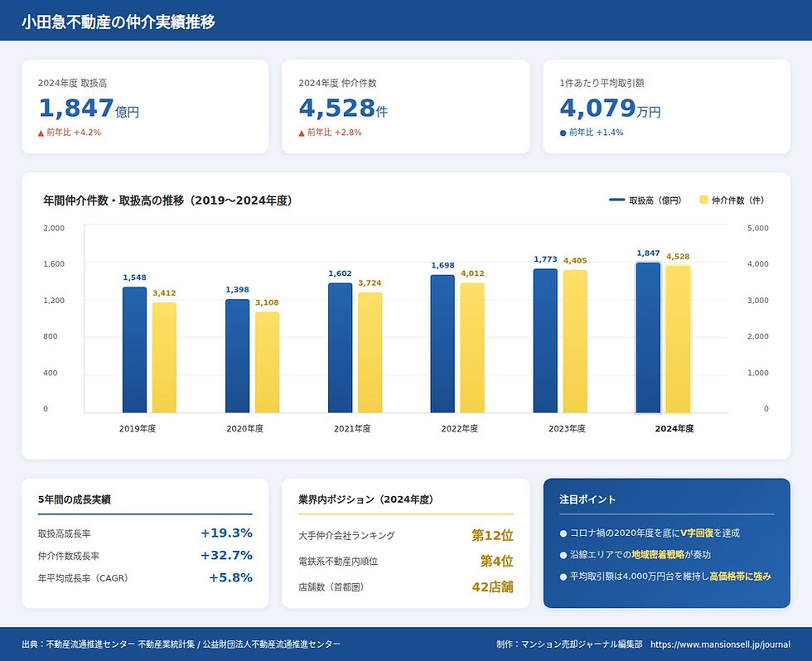The width and height of the screenshot is (812, 661).
Task: Select the 4,079万円 average figure
Action: click(x=610, y=109)
